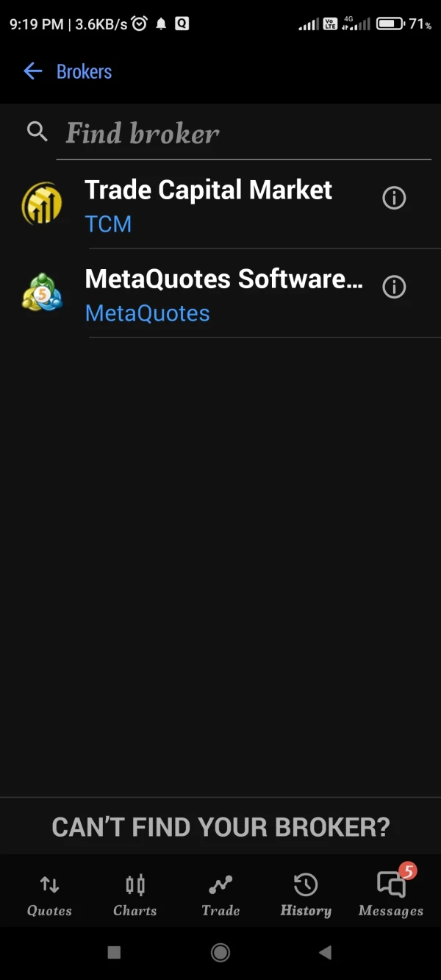Tap the Trade Capital Market gold logo
Viewport: 441px width, 980px height.
(x=42, y=204)
